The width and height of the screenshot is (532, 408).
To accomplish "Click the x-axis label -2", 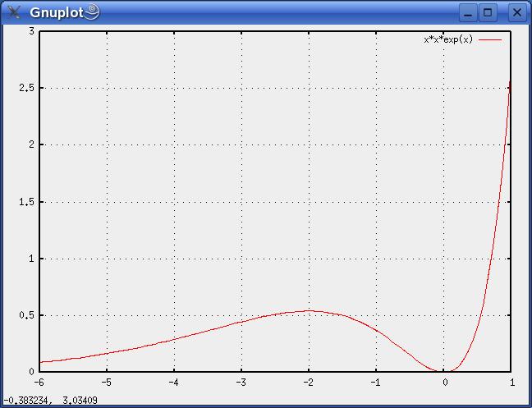I will (x=309, y=383).
